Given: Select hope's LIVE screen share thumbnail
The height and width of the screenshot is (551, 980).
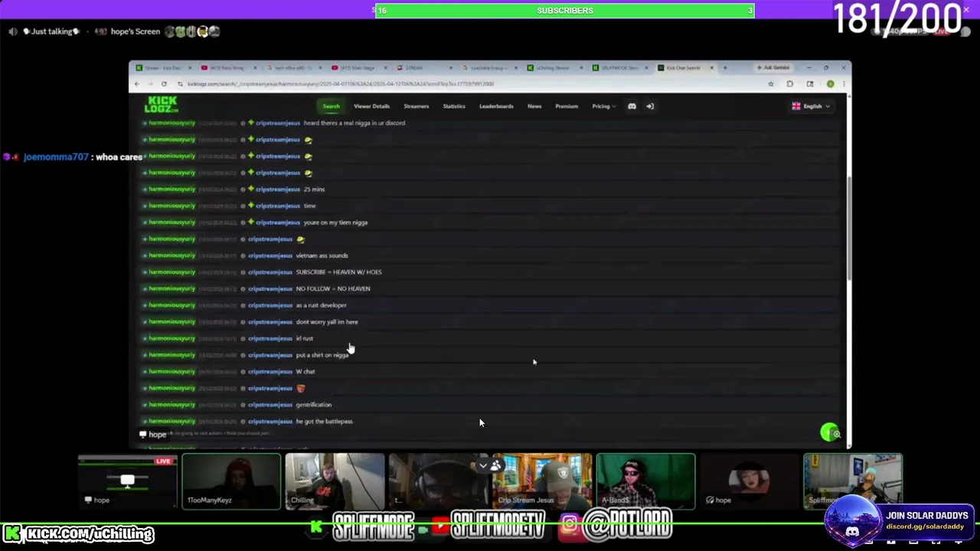Looking at the screenshot, I should pos(128,481).
